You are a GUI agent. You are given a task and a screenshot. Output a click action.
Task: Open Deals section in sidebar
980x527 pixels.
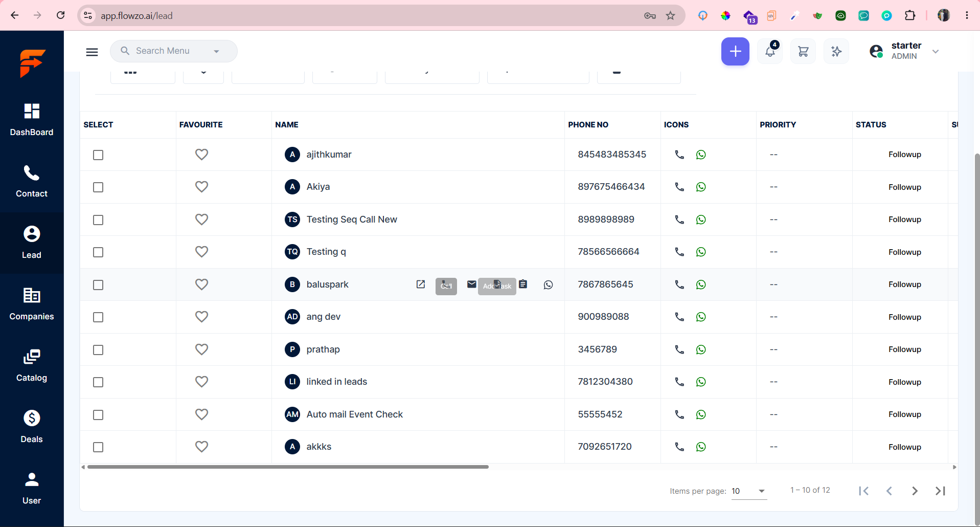pos(32,427)
